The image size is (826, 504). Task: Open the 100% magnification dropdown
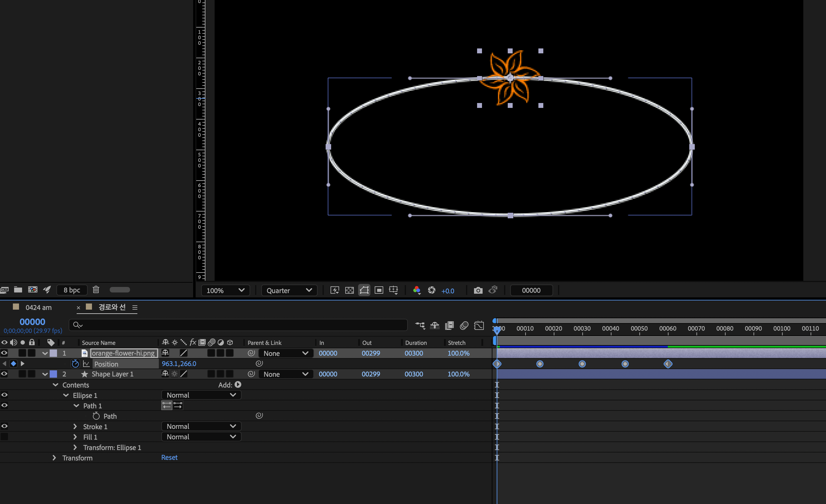click(x=225, y=290)
